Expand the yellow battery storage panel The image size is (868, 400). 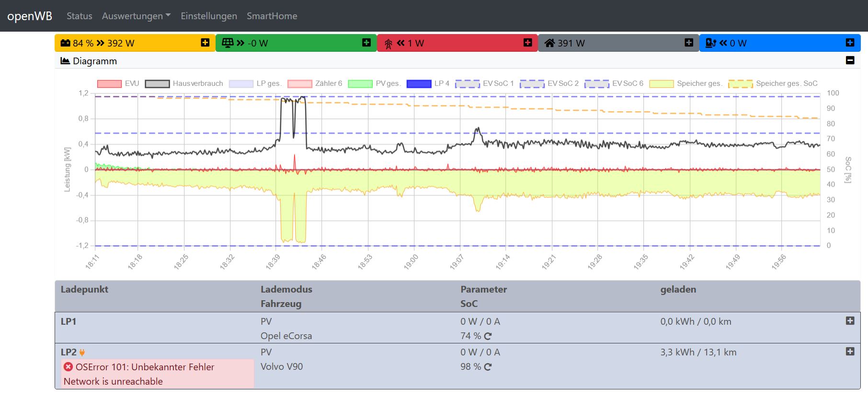(x=205, y=43)
